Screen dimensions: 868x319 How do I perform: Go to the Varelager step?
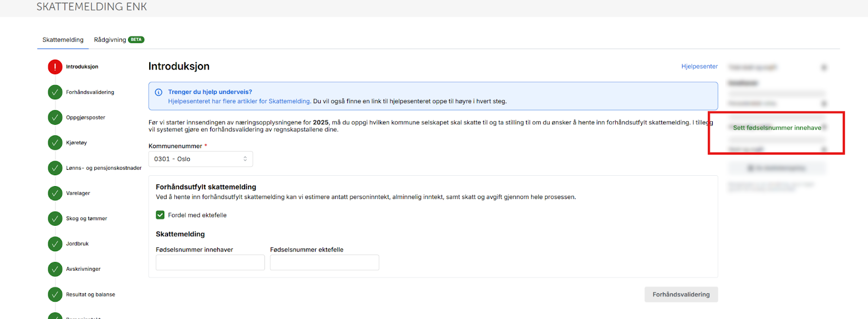(78, 193)
